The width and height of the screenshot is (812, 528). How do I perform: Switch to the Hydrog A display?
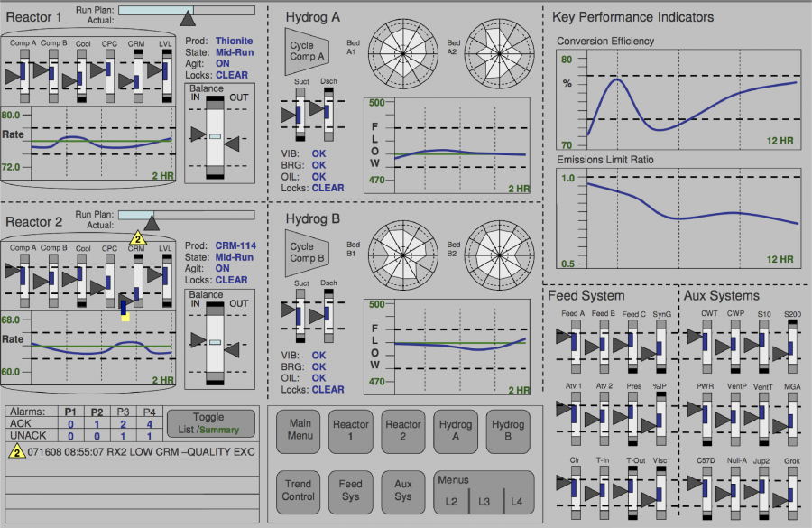(x=456, y=431)
